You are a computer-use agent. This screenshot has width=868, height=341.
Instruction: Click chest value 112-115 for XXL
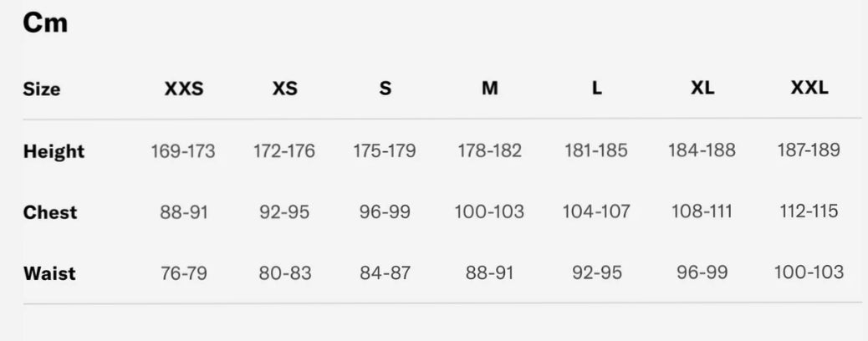[x=809, y=211]
